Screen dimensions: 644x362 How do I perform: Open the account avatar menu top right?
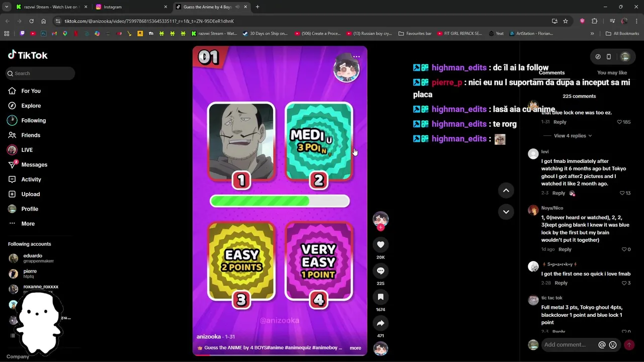[625, 57]
